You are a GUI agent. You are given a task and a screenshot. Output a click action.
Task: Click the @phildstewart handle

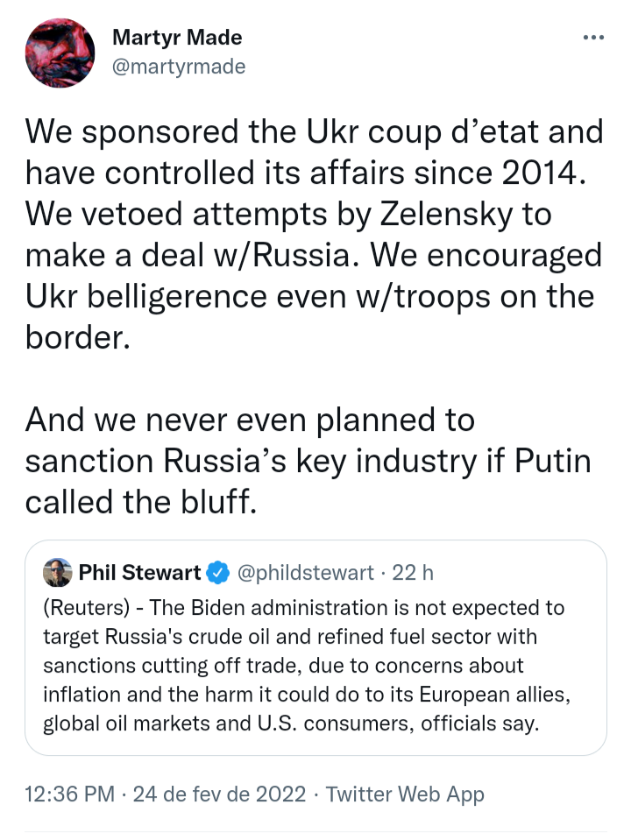point(304,573)
